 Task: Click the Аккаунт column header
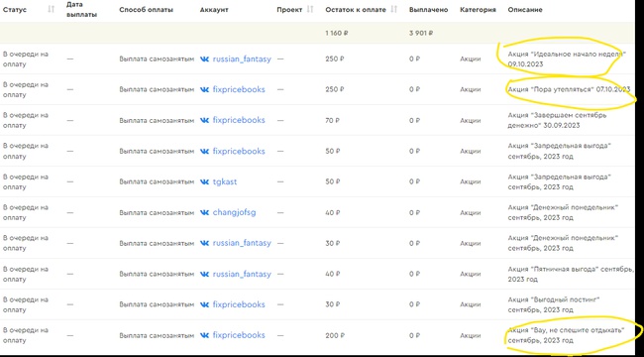click(x=214, y=10)
